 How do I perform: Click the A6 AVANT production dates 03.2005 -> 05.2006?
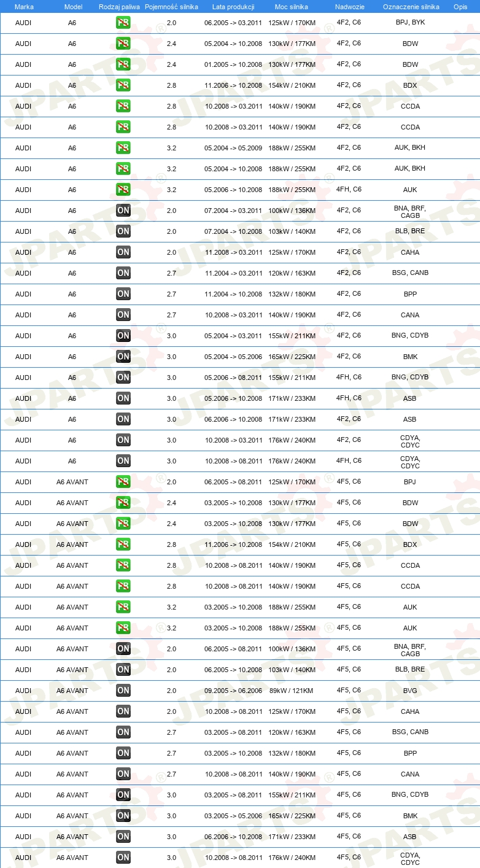pos(233,816)
